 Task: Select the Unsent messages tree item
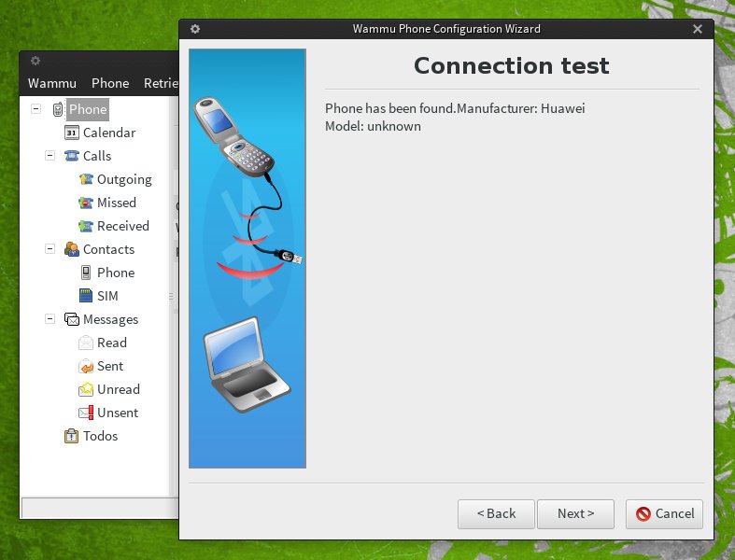click(117, 413)
